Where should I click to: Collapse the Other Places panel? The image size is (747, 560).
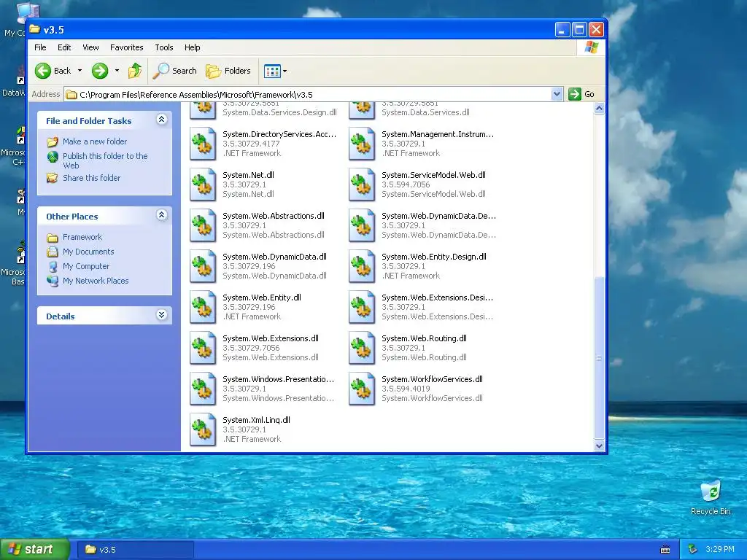[161, 215]
